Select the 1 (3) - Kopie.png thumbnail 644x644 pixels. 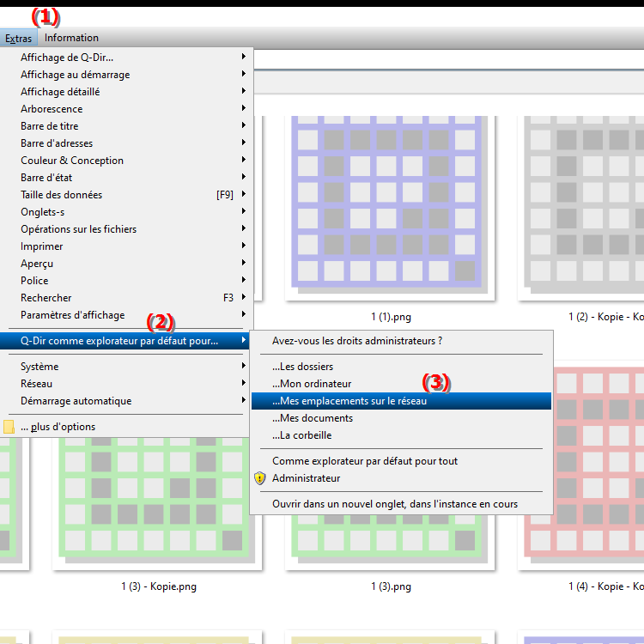pyautogui.click(x=157, y=503)
